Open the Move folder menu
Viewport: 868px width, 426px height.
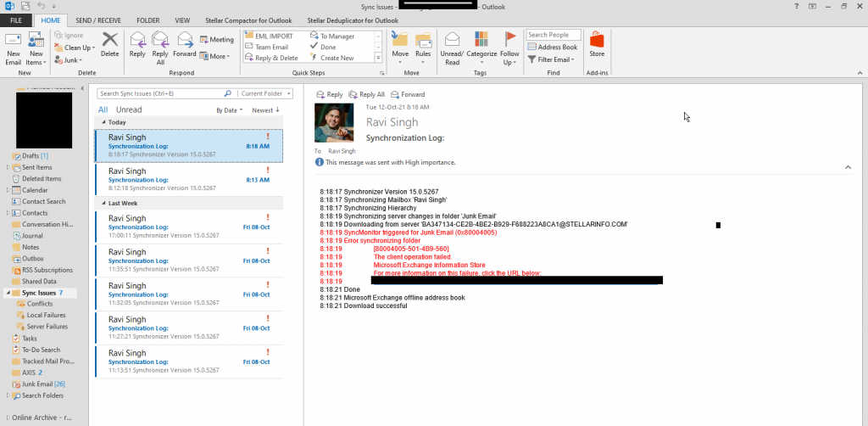pos(400,48)
